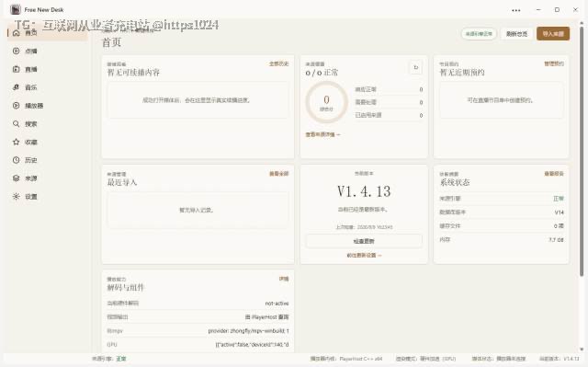Screen dimensions: 588x367
Task: Click the scrollbar down arrow
Action: click(582, 349)
